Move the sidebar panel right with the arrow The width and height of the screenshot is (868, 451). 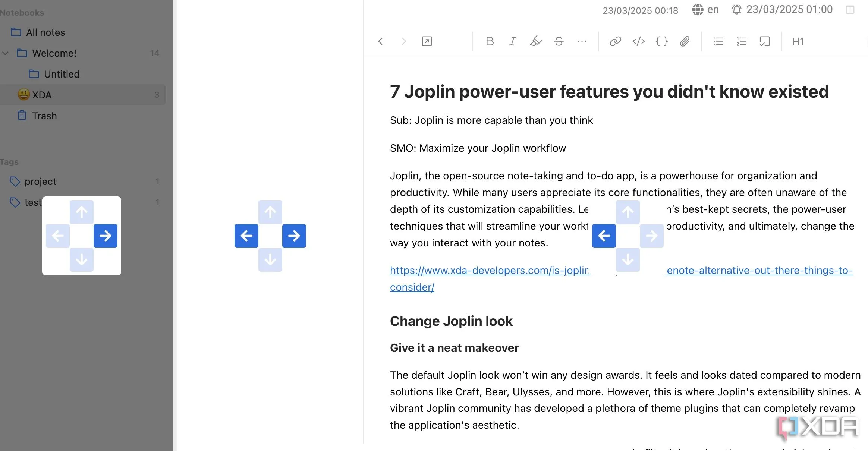(106, 236)
